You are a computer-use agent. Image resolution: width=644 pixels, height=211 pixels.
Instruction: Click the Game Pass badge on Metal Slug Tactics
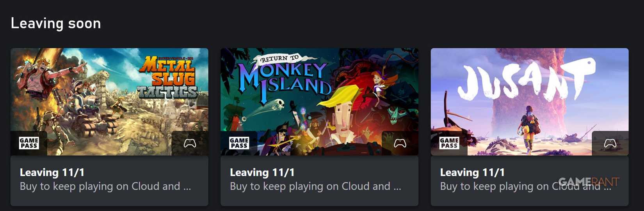pyautogui.click(x=29, y=143)
